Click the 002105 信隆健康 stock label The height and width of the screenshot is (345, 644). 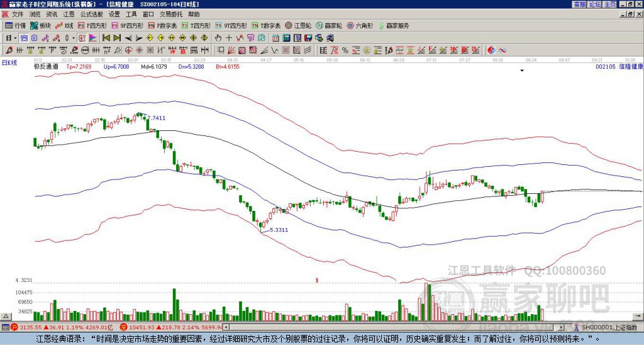[x=619, y=66]
